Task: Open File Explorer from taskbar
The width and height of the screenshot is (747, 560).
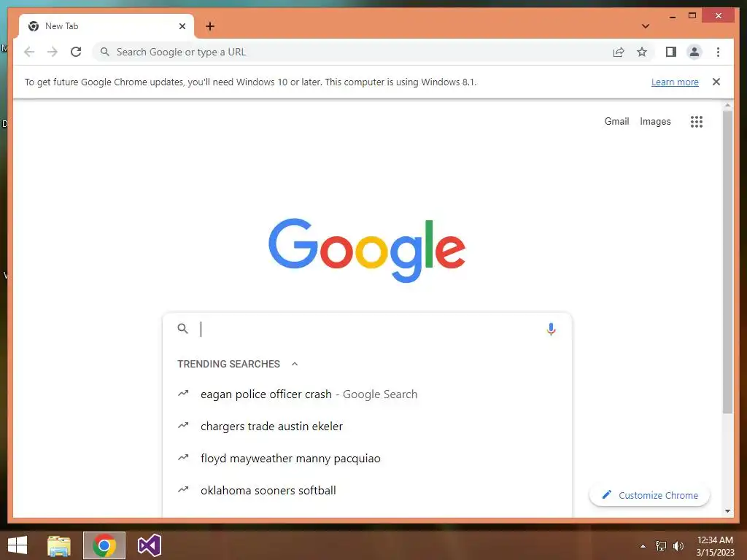Action: coord(59,545)
